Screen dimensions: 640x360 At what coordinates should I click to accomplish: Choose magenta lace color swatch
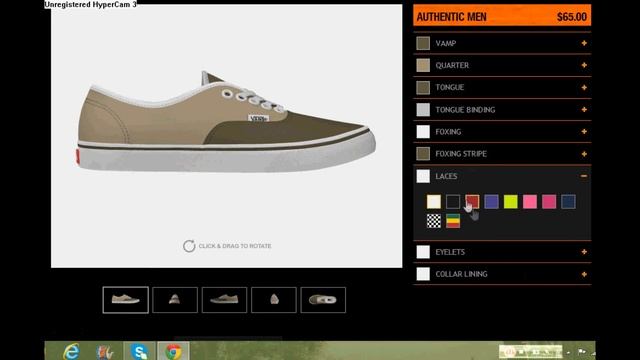pyautogui.click(x=549, y=202)
